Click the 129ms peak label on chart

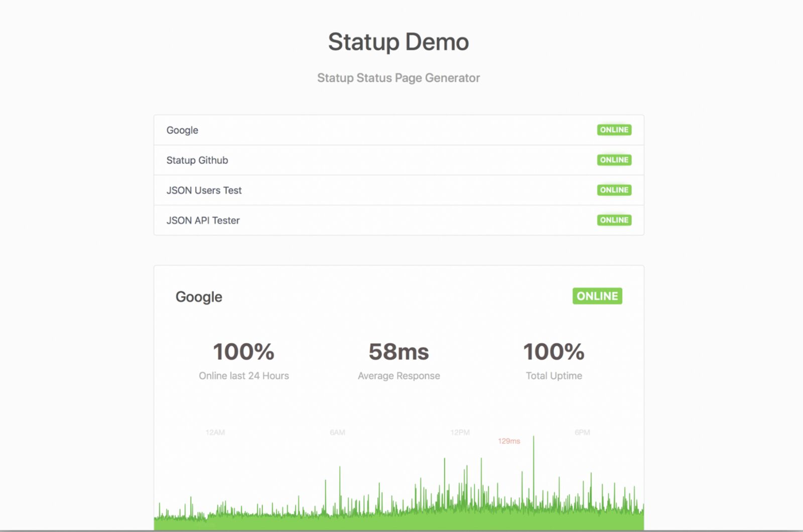click(509, 441)
